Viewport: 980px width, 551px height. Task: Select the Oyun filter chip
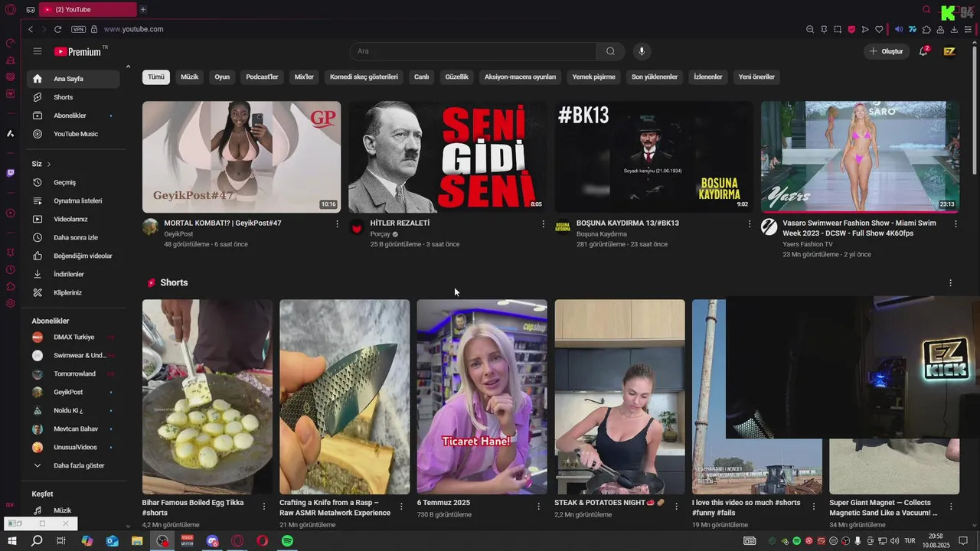(x=222, y=77)
